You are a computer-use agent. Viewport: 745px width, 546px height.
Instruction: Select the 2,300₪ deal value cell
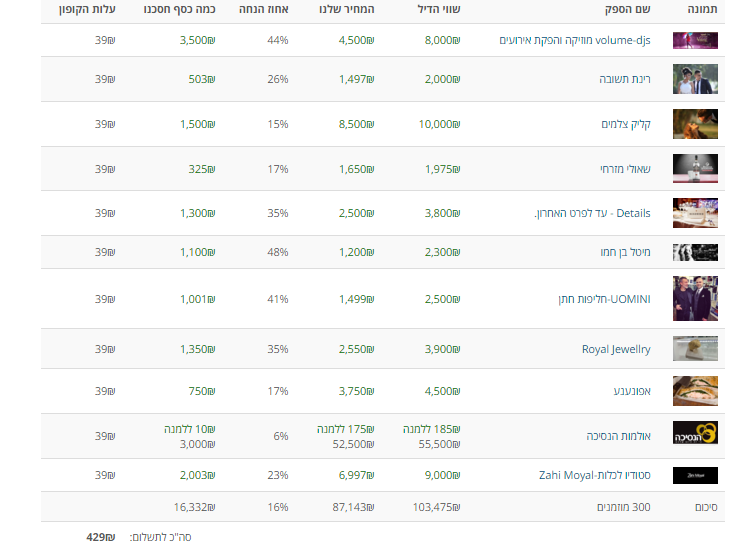(x=442, y=252)
